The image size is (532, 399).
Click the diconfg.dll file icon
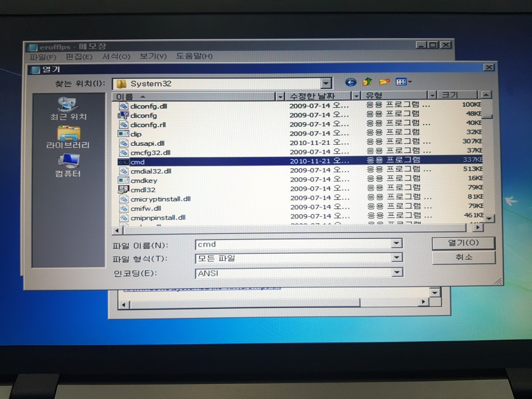pos(123,106)
